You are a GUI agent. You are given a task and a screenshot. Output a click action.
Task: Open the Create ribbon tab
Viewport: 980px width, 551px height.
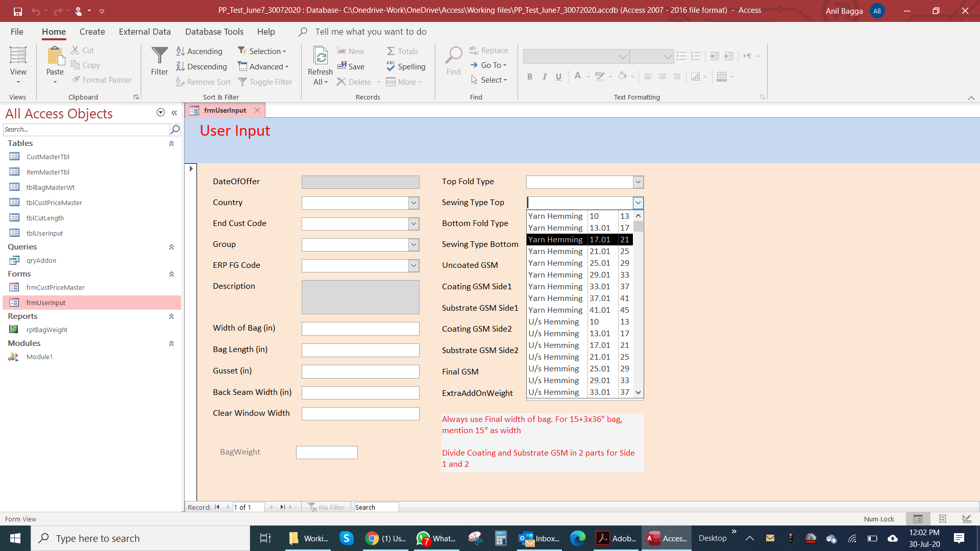pyautogui.click(x=92, y=32)
